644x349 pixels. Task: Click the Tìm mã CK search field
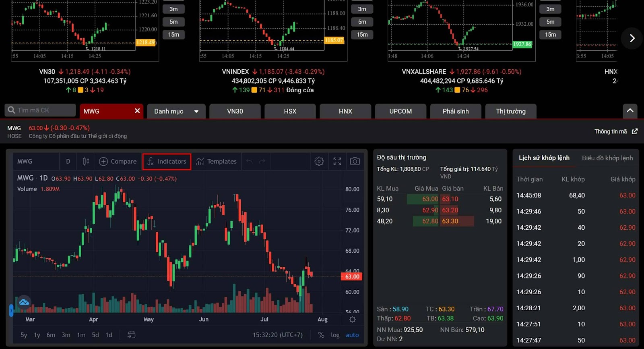click(40, 110)
